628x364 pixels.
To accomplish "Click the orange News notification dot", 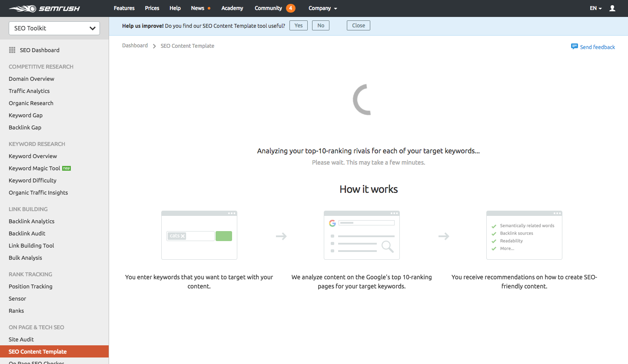I will tap(209, 8).
